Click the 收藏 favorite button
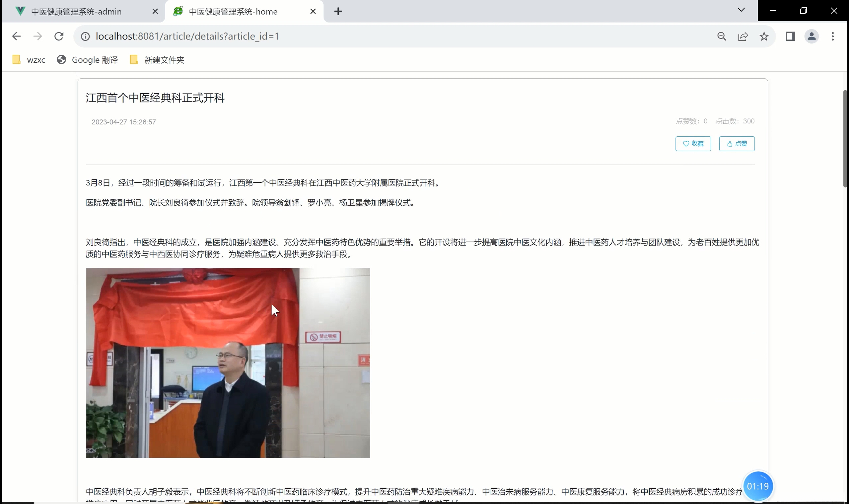Viewport: 849px width, 504px height. 693,144
